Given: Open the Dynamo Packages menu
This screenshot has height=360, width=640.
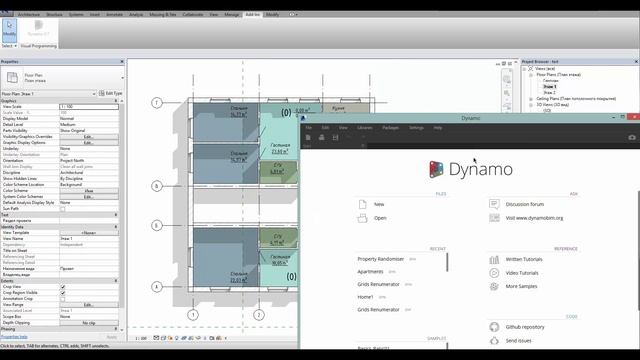Looking at the screenshot, I should point(390,128).
